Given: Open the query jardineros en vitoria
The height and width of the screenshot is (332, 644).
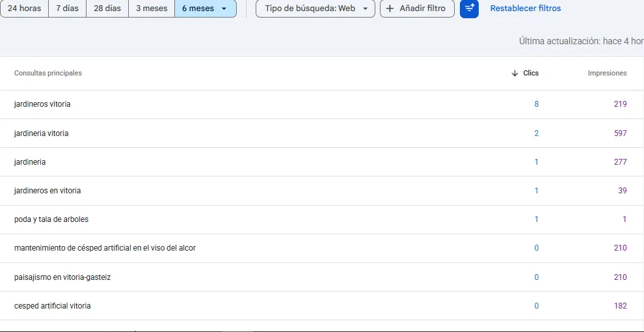Looking at the screenshot, I should [x=47, y=191].
